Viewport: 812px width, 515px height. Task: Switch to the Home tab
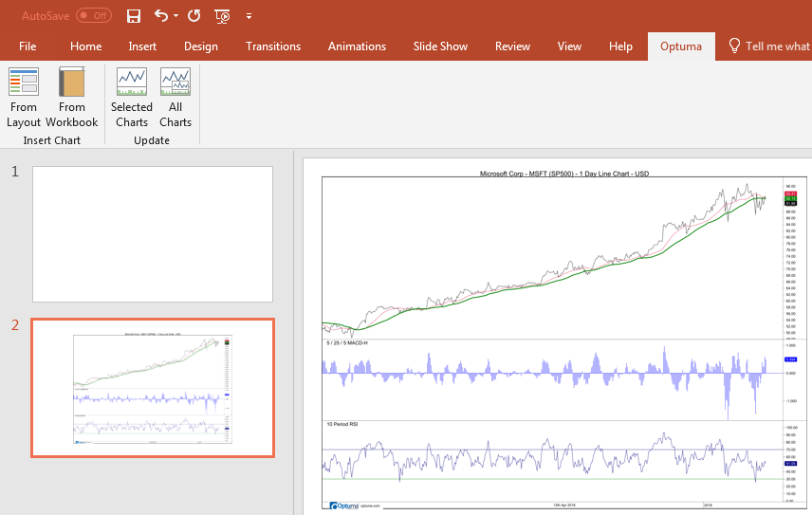click(x=86, y=46)
